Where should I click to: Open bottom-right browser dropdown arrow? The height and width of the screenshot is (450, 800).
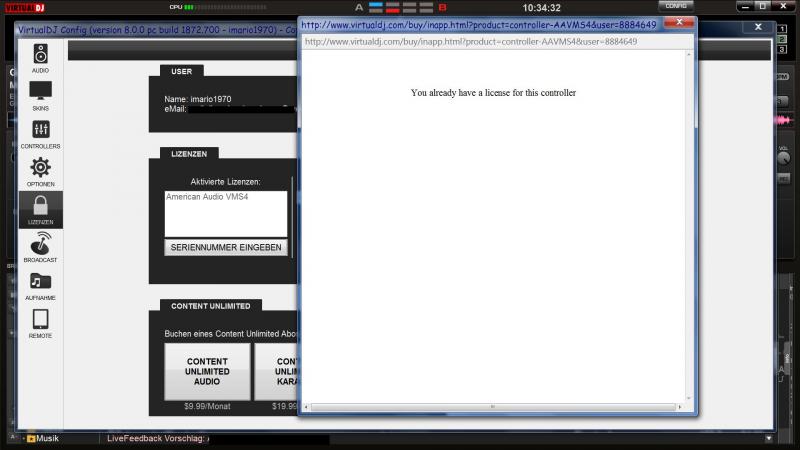[x=769, y=438]
